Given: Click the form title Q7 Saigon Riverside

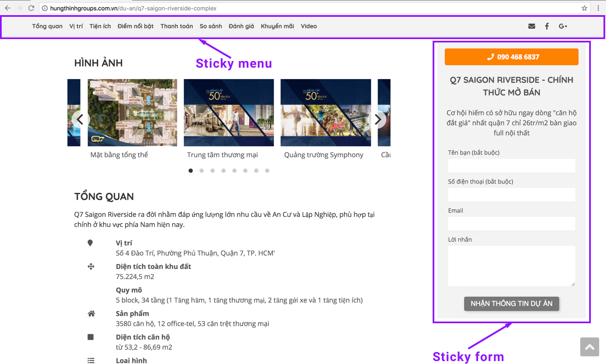Looking at the screenshot, I should click(511, 86).
